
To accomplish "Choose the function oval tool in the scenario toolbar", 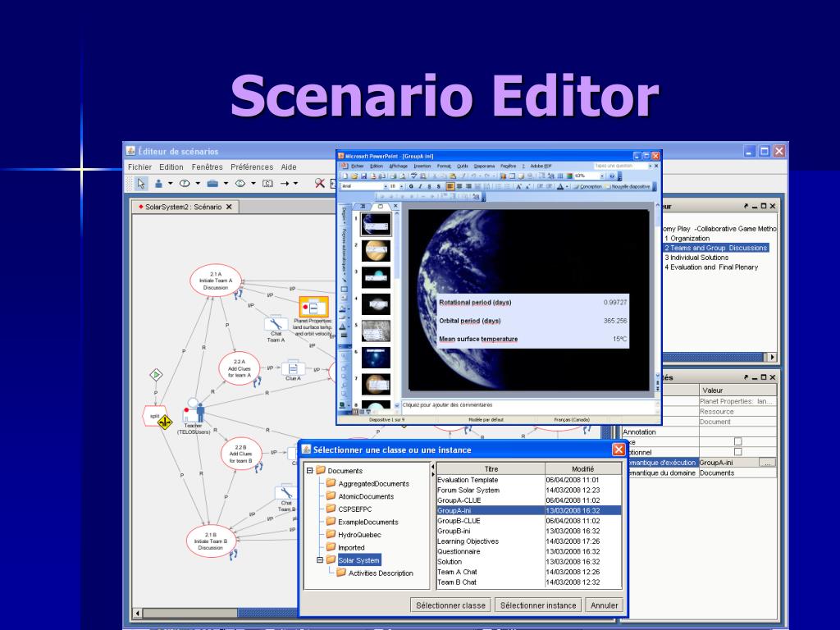I will click(185, 183).
